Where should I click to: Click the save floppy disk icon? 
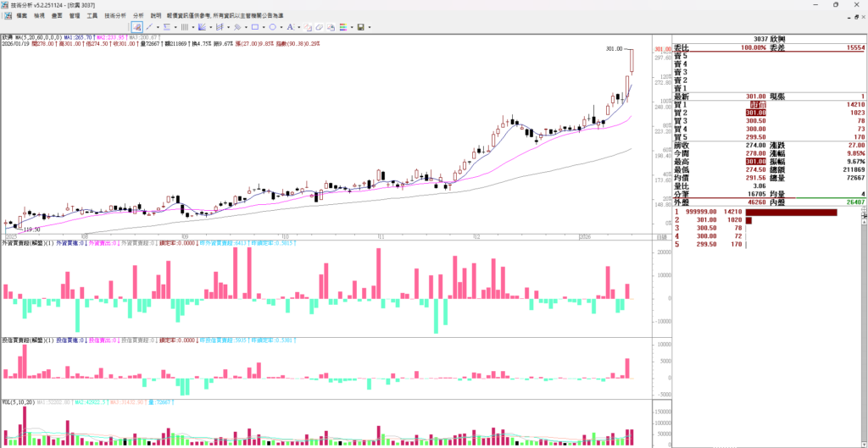(359, 27)
